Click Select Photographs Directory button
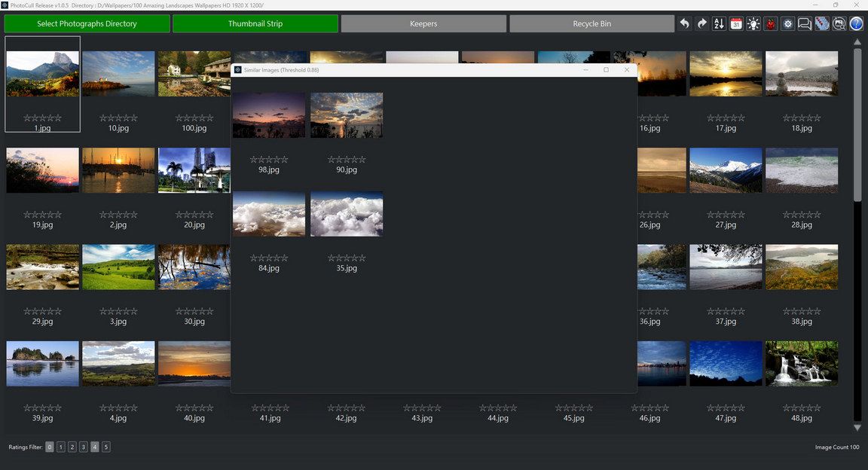The height and width of the screenshot is (470, 868). [87, 24]
